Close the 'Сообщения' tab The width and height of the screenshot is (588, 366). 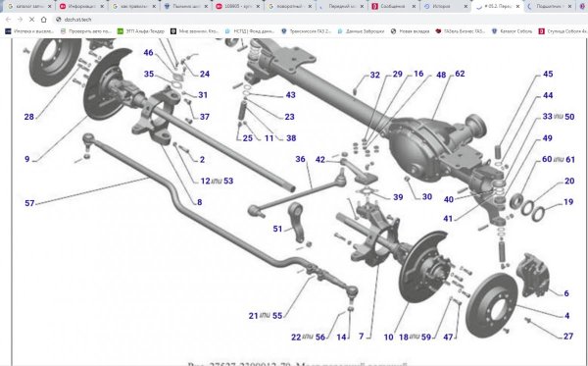(414, 7)
